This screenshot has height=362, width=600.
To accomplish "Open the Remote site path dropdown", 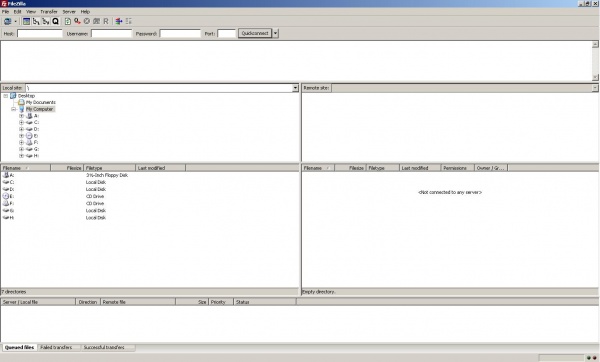I will click(x=595, y=88).
